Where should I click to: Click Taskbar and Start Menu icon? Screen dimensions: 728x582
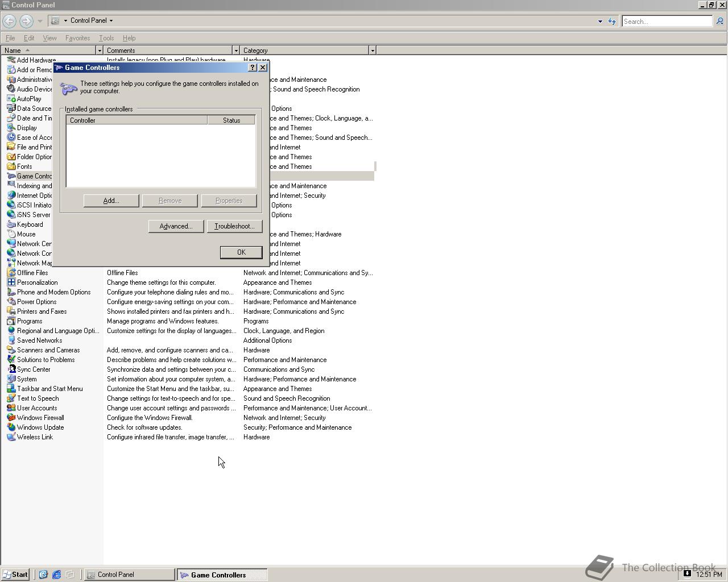click(x=11, y=389)
